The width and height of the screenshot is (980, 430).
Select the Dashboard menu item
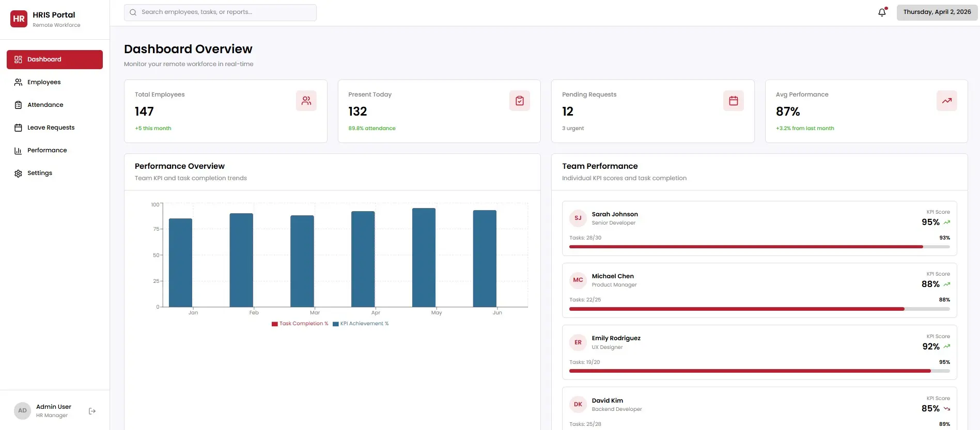click(x=54, y=59)
